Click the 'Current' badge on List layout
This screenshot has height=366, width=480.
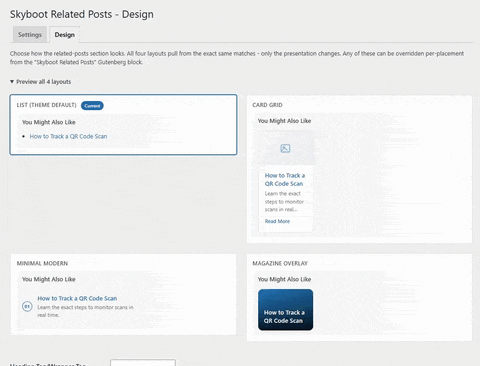(x=92, y=106)
